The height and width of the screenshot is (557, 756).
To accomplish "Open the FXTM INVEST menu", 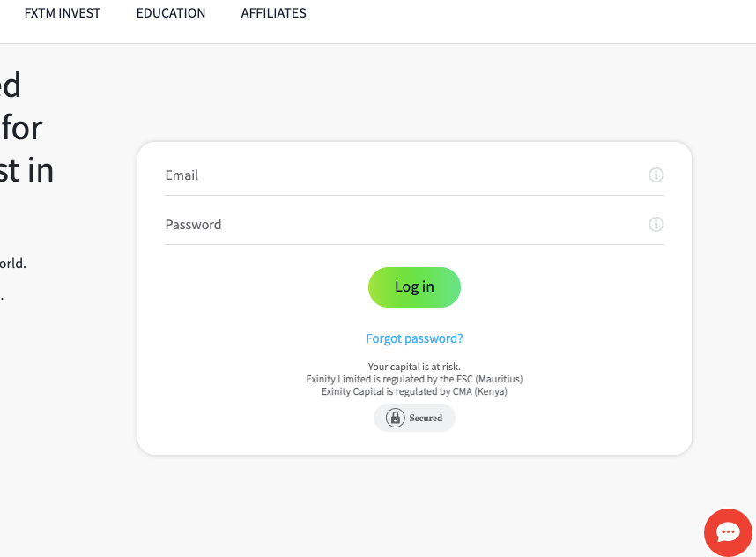I will (63, 13).
